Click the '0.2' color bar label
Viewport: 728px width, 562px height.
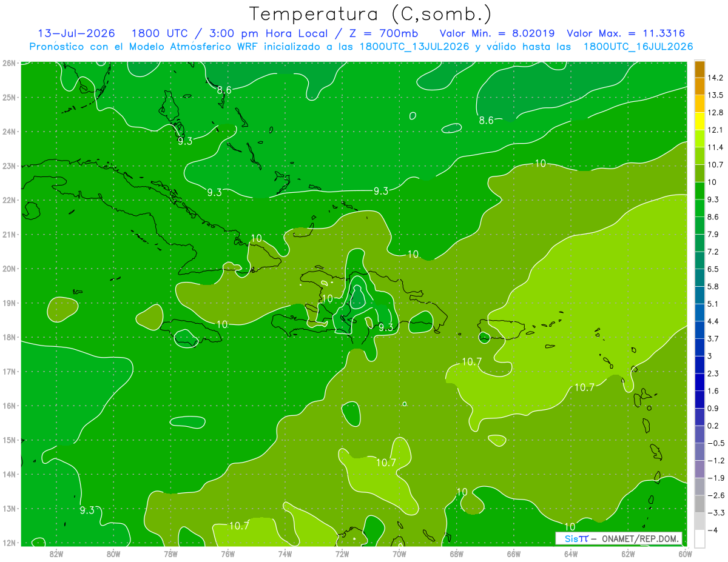714,426
